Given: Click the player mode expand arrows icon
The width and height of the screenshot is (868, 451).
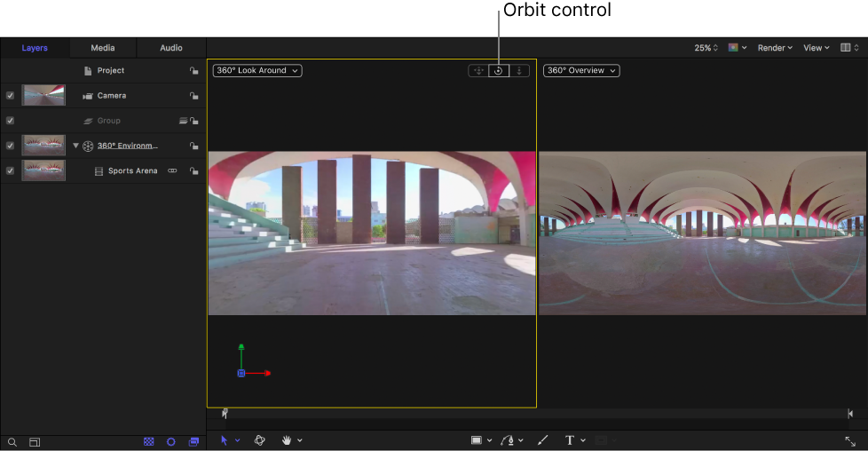Looking at the screenshot, I should (x=850, y=441).
